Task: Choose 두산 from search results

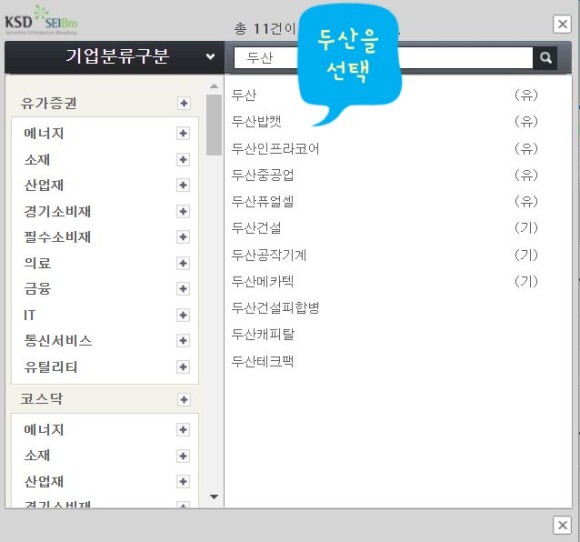Action: [x=244, y=95]
